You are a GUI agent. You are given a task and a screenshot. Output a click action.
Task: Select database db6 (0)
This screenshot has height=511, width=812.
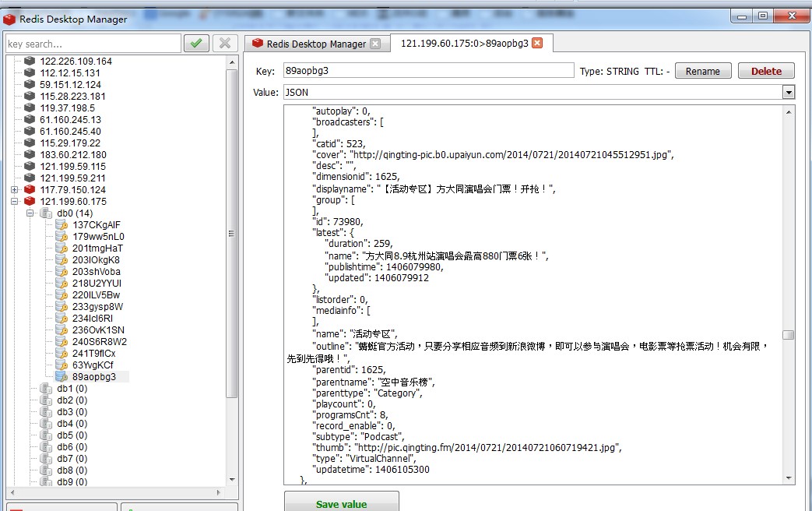(72, 447)
